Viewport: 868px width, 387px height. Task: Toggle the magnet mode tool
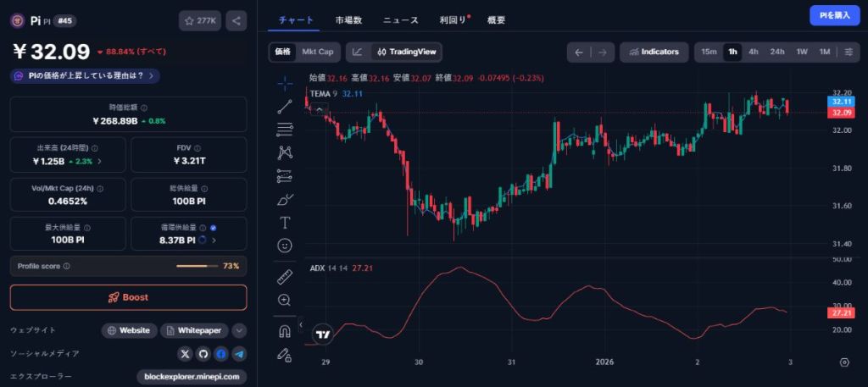[285, 331]
